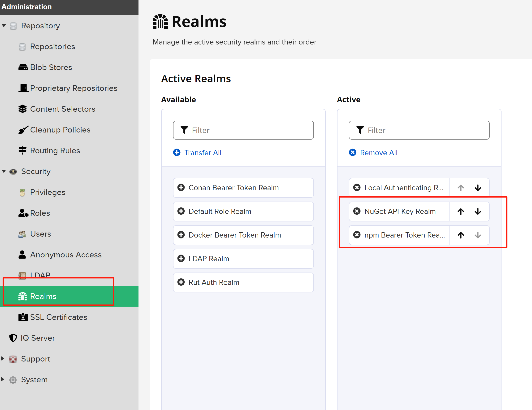Open SSL Certificates page

point(58,317)
